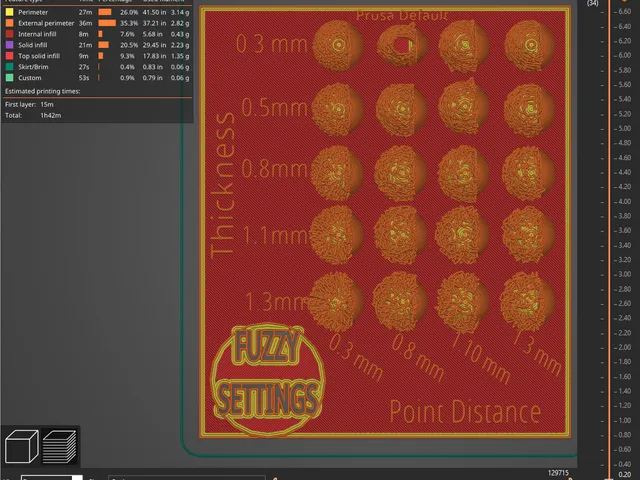Jump to the 5.00 height tick
The height and width of the screenshot is (480, 640).
pyautogui.click(x=624, y=129)
